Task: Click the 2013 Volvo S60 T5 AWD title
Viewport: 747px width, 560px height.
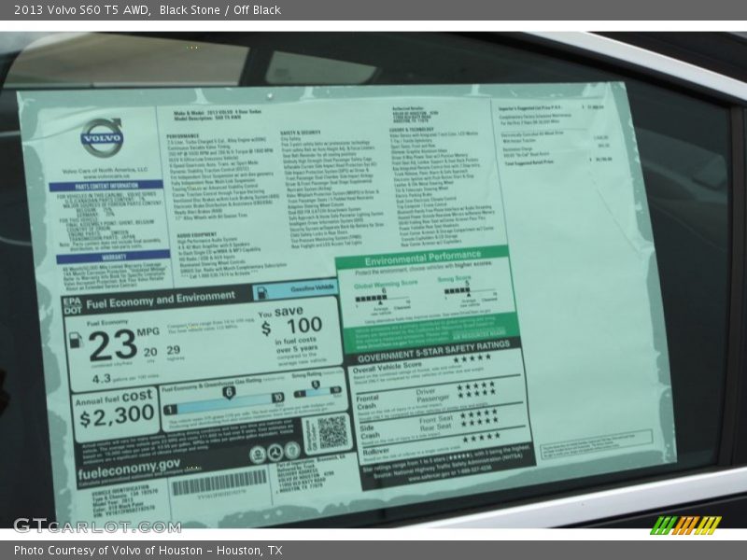Action: [x=81, y=10]
